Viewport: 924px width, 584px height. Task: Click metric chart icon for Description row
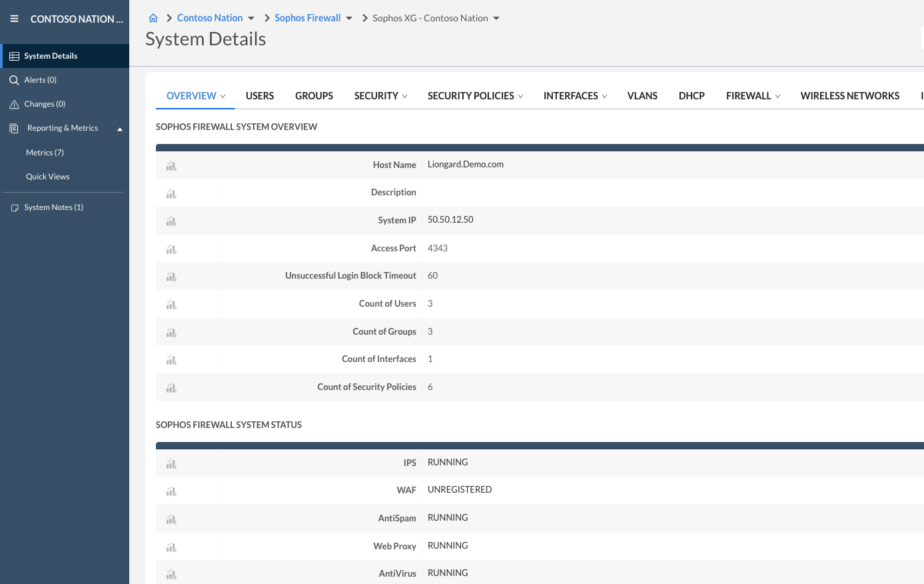pos(171,194)
